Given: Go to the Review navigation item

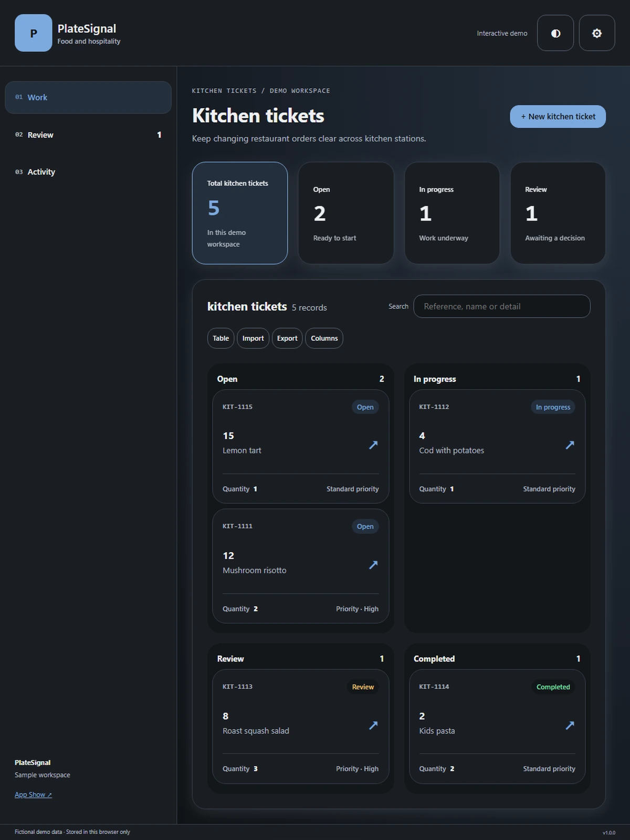Looking at the screenshot, I should pyautogui.click(x=88, y=135).
